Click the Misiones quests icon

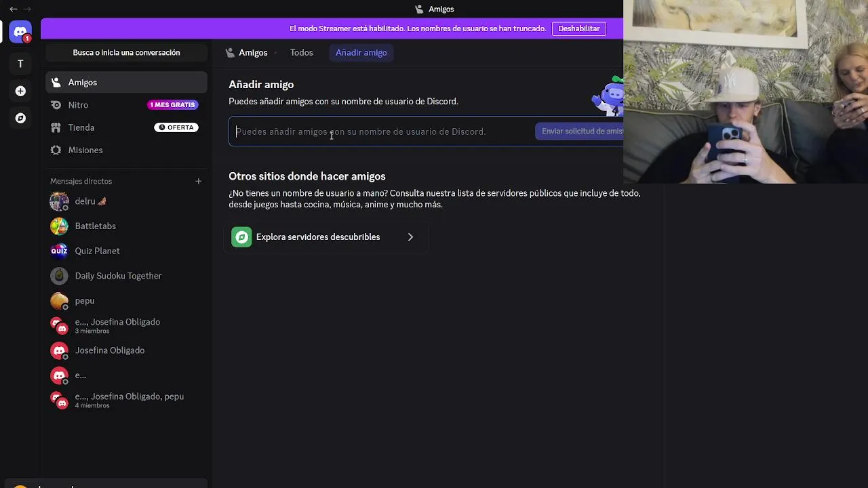56,150
